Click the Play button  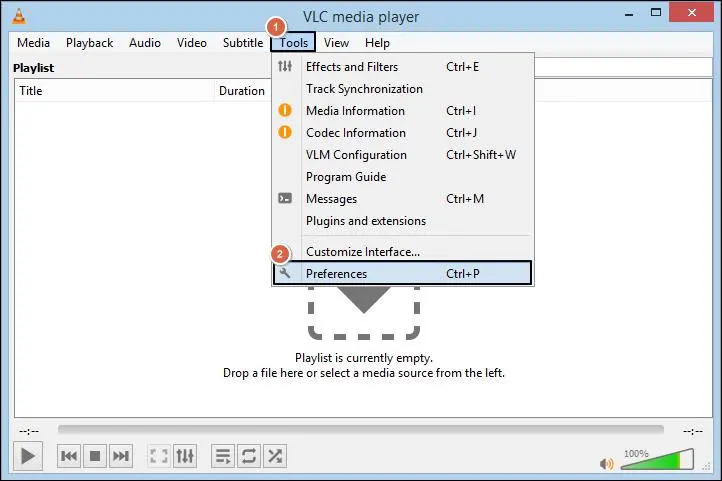pos(28,456)
